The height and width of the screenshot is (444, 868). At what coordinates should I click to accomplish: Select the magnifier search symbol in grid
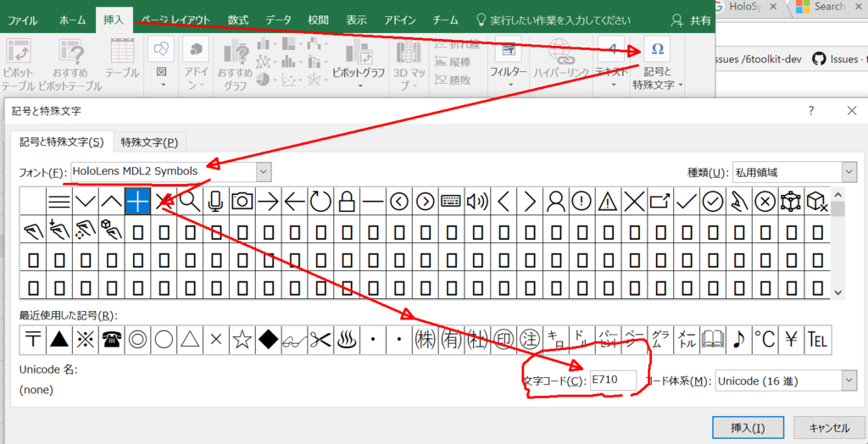191,202
